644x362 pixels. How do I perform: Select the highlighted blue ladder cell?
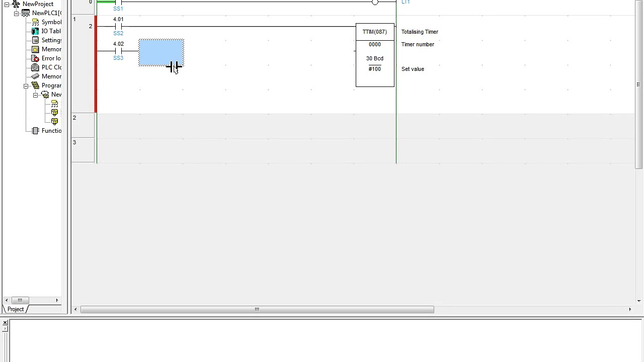coord(161,52)
